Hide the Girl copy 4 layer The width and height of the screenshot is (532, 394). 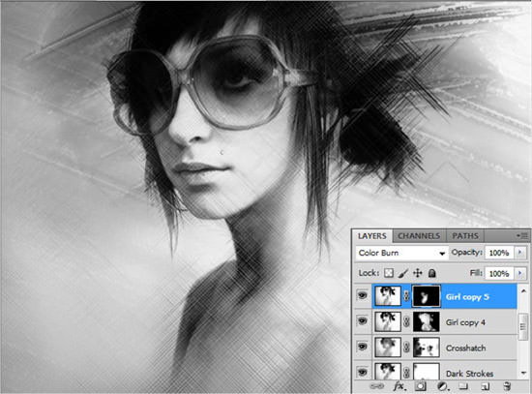pos(363,321)
